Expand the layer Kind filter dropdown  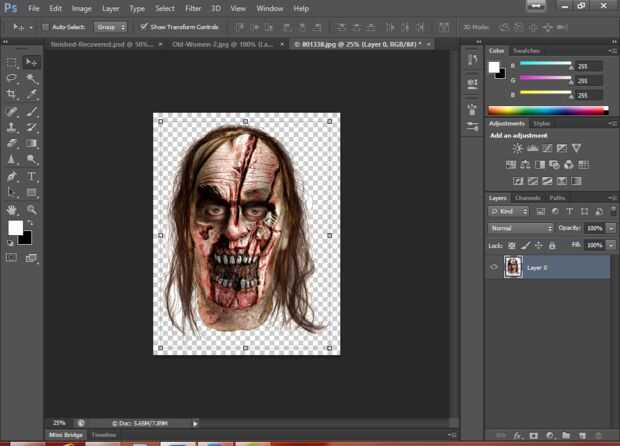[509, 212]
